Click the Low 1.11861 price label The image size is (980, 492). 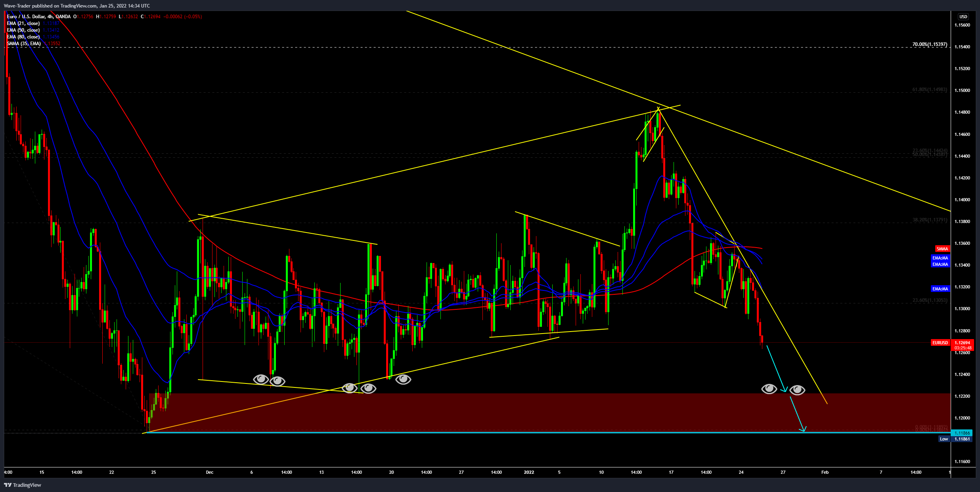click(x=955, y=439)
